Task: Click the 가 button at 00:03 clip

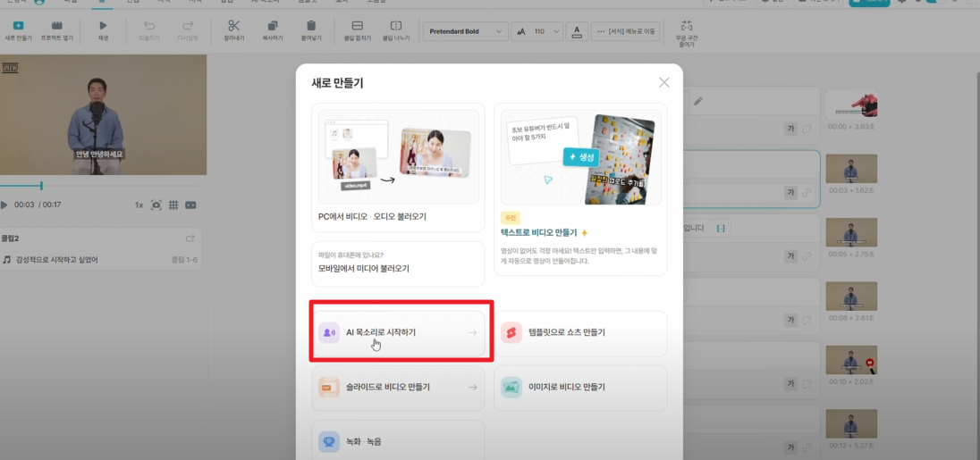Action: pyautogui.click(x=791, y=192)
